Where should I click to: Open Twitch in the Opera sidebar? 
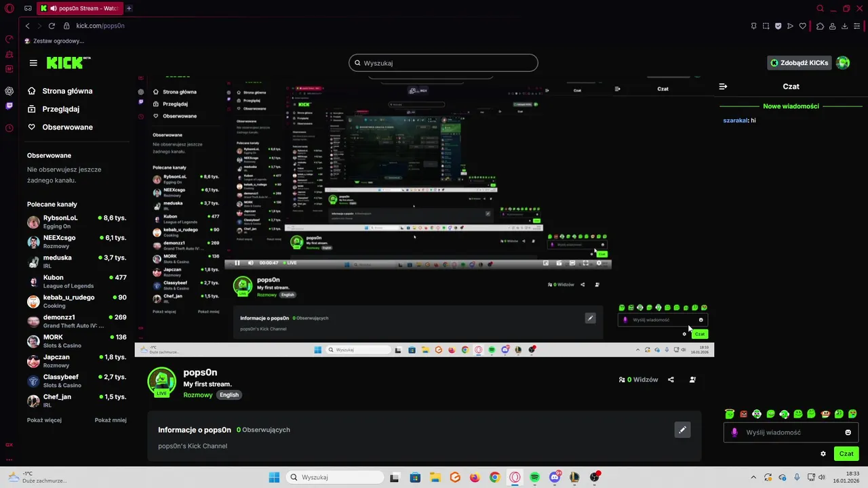9,106
